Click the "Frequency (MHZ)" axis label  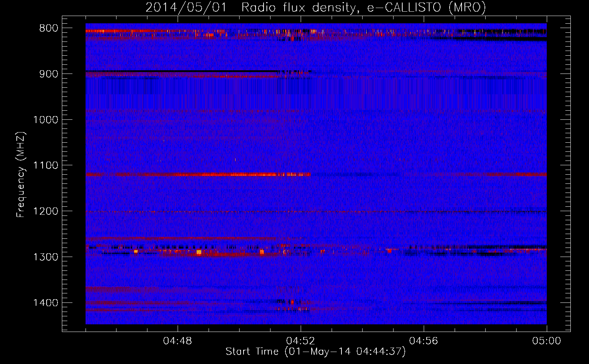[21, 175]
